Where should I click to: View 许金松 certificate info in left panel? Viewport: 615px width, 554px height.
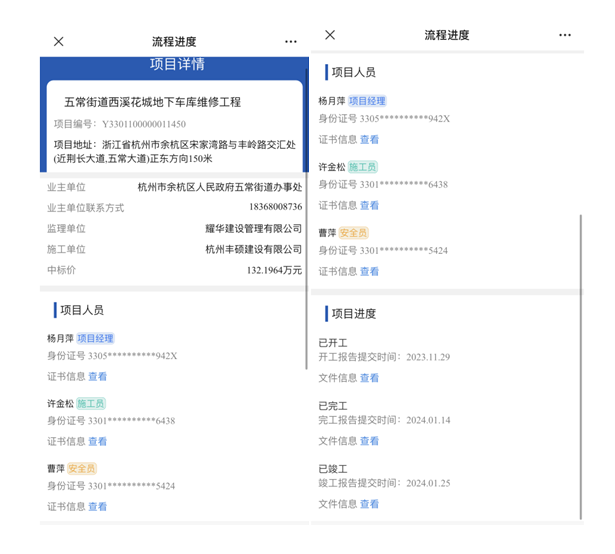pyautogui.click(x=97, y=441)
